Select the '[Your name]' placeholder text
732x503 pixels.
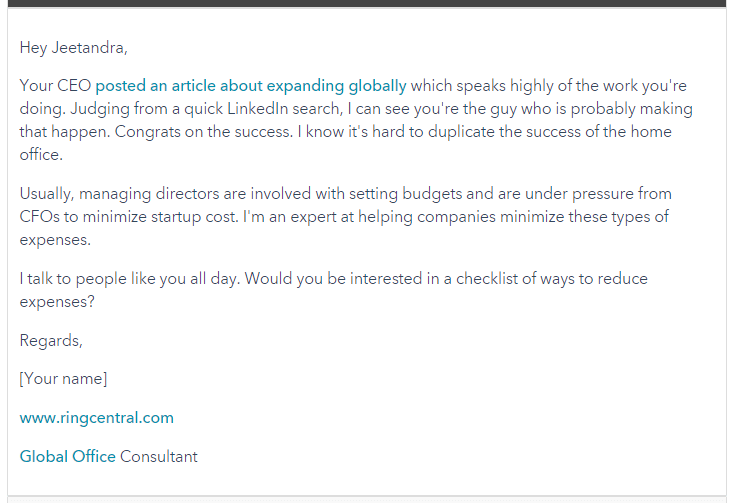pos(64,379)
